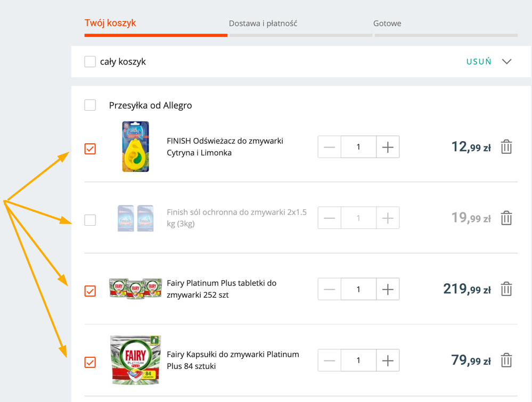Uncheck the FINISH Odświeżacz item checkbox
The width and height of the screenshot is (532, 402).
[90, 149]
